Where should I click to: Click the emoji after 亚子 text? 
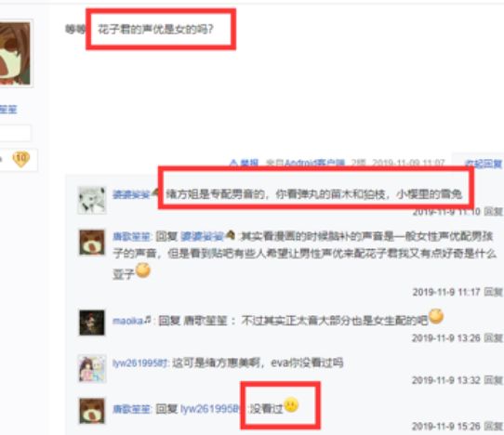[x=143, y=270]
